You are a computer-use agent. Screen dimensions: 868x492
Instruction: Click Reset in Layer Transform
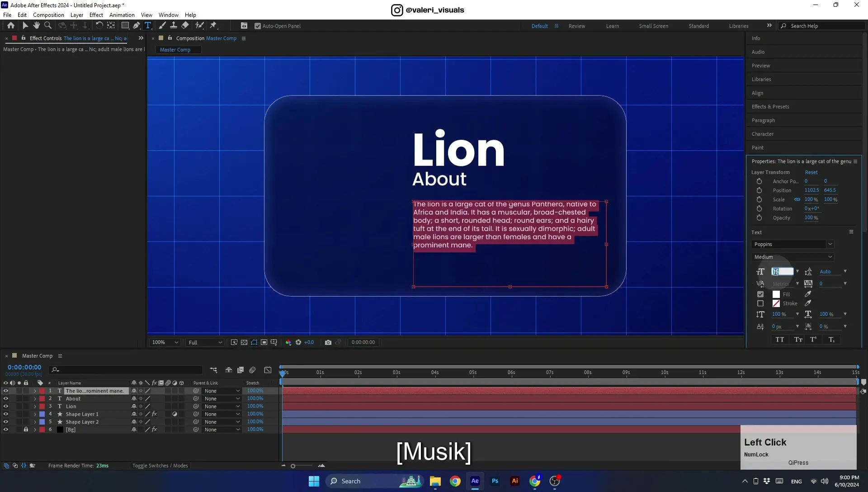point(811,172)
